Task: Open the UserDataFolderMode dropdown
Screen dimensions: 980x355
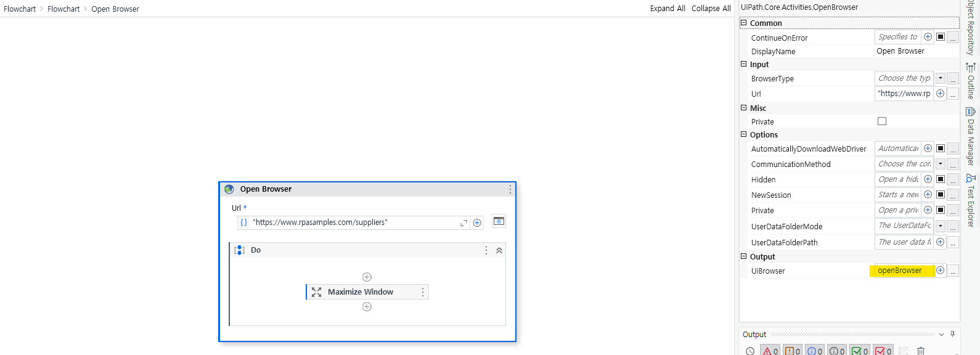Action: coord(941,226)
